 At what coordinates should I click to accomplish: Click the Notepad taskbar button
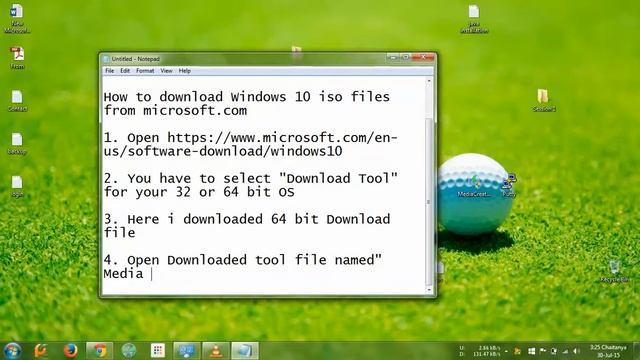(245, 351)
